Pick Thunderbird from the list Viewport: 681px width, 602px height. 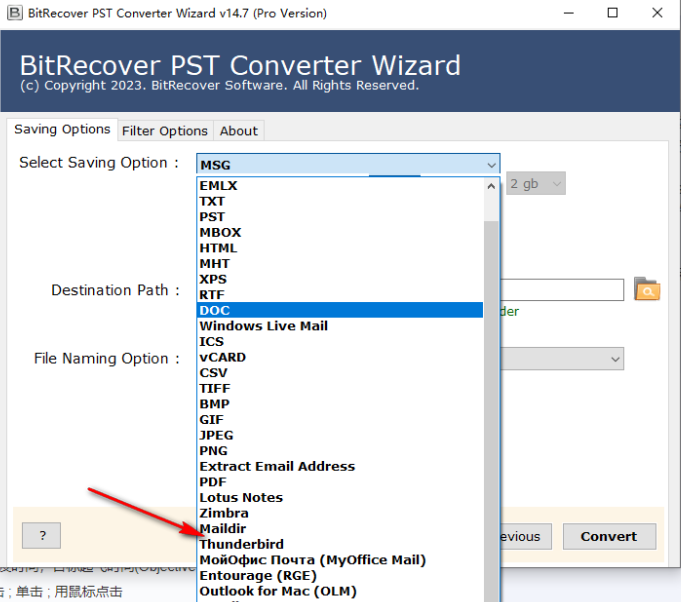click(x=340, y=544)
